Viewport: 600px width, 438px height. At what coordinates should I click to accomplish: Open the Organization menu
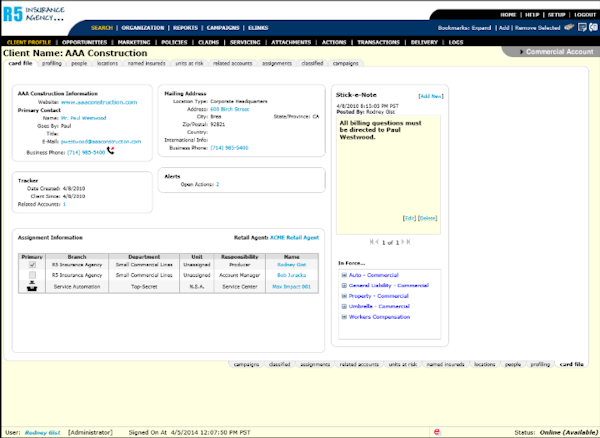tap(143, 28)
